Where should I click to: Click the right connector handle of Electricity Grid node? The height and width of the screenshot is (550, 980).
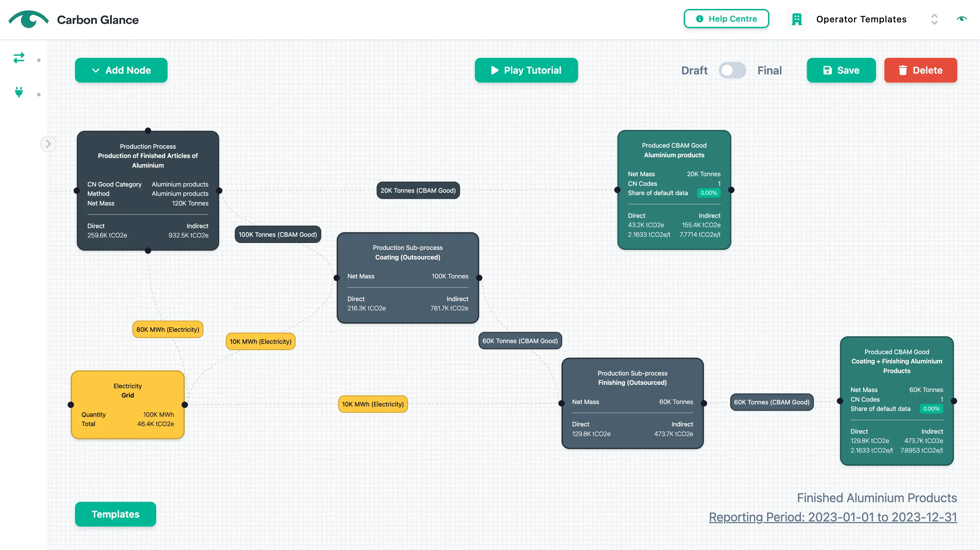click(184, 405)
